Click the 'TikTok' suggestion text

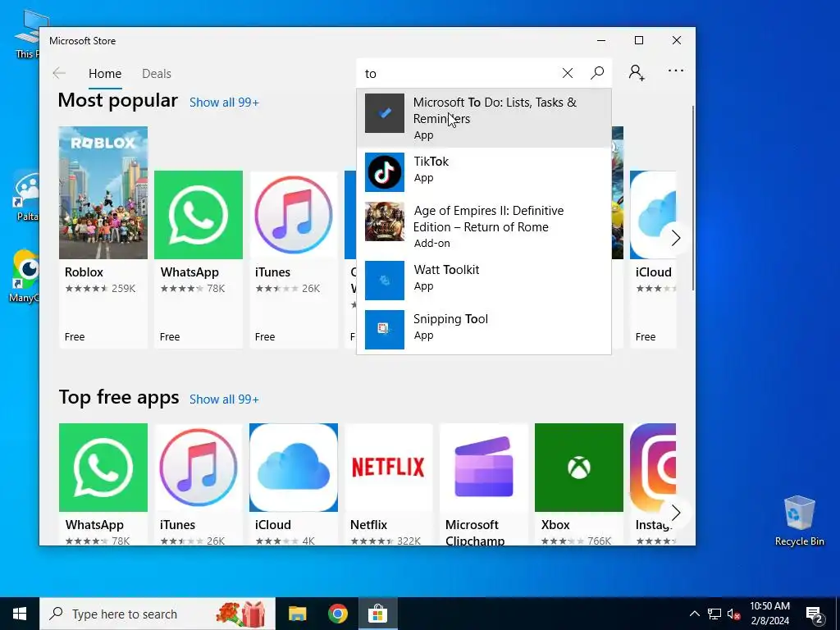click(431, 162)
